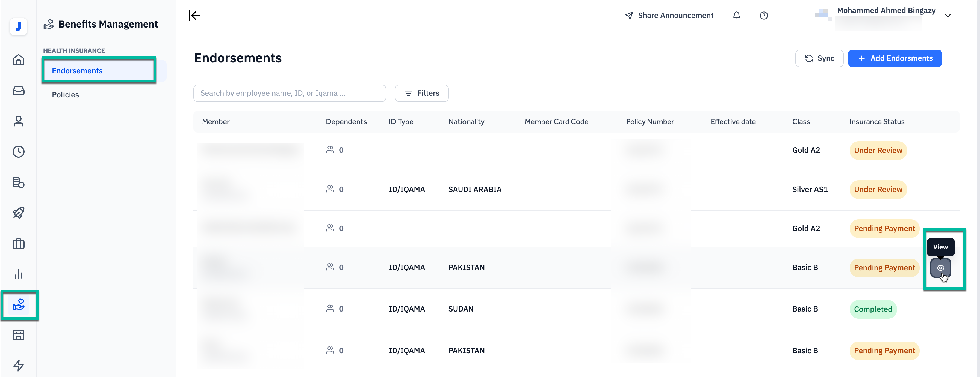Image resolution: width=980 pixels, height=377 pixels.
Task: Collapse the sidebar with arrow icon
Action: pyautogui.click(x=194, y=16)
